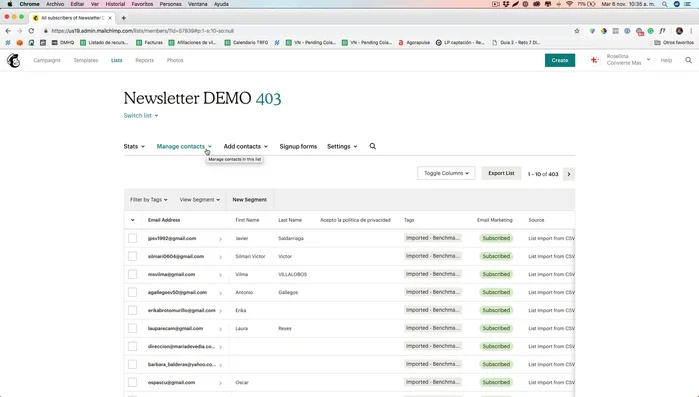Select checkbox for barbara_balderas@yahoo row
The width and height of the screenshot is (699, 397).
pos(132,364)
